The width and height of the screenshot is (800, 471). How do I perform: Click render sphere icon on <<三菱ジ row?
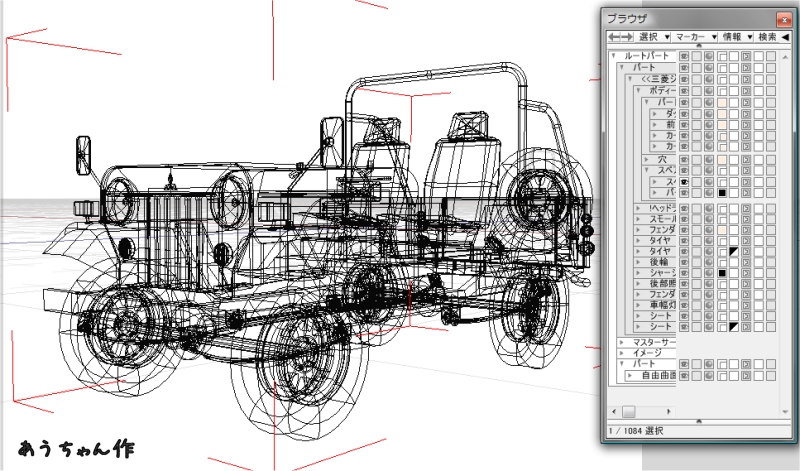pos(709,80)
